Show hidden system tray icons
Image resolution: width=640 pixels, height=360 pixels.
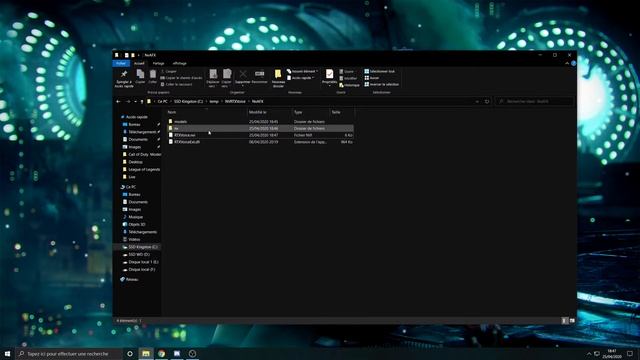point(589,353)
